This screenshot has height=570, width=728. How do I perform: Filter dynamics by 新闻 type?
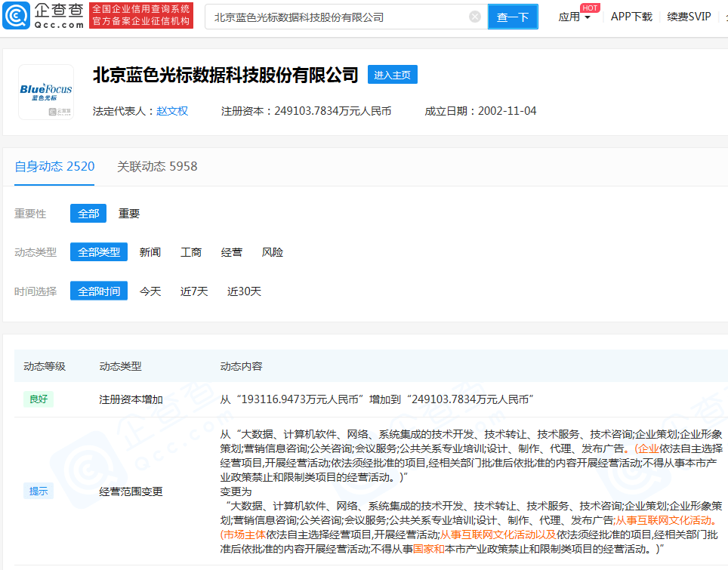click(150, 252)
